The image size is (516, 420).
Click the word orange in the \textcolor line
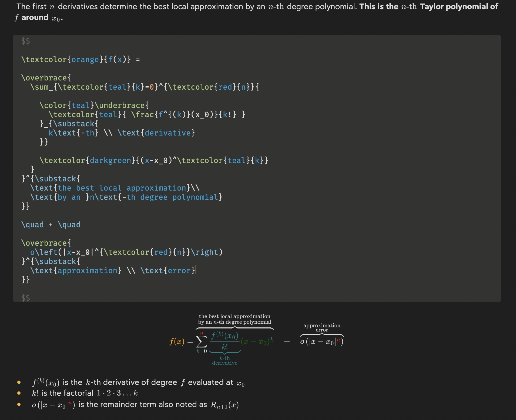pos(85,59)
